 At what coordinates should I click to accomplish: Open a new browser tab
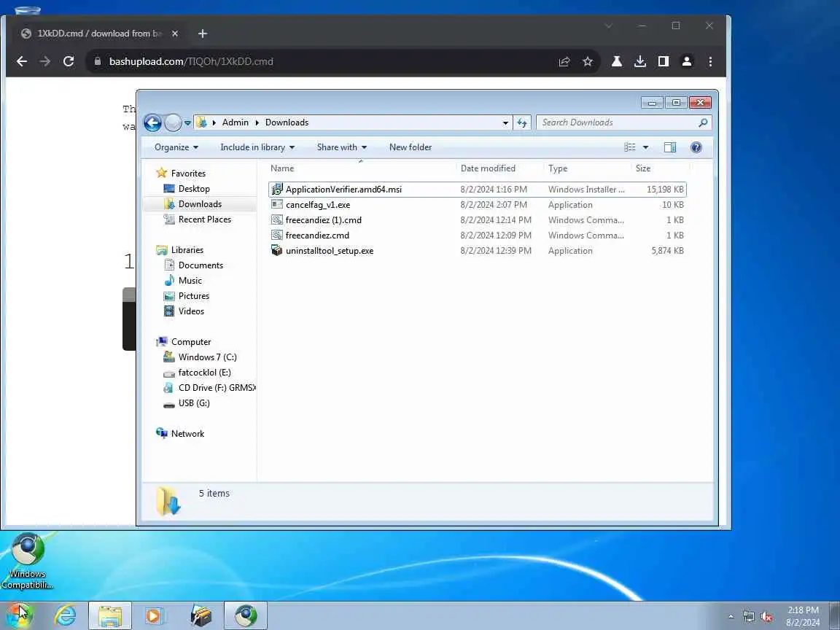[x=203, y=34]
